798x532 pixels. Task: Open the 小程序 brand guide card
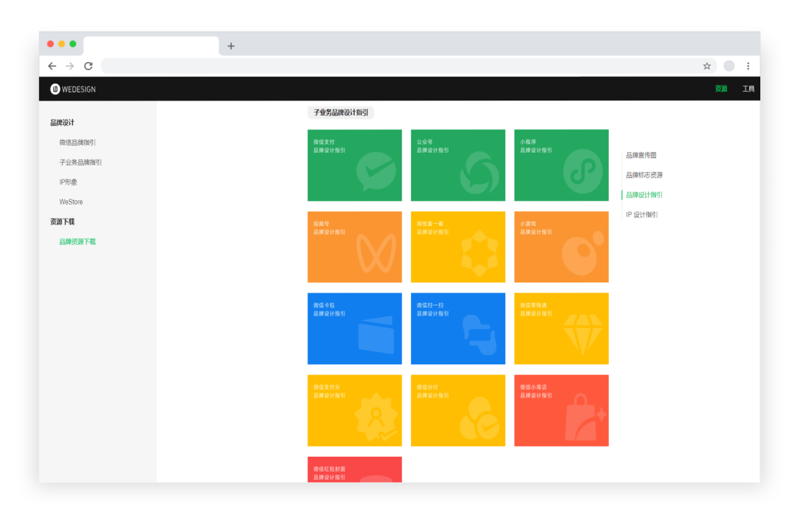click(562, 165)
